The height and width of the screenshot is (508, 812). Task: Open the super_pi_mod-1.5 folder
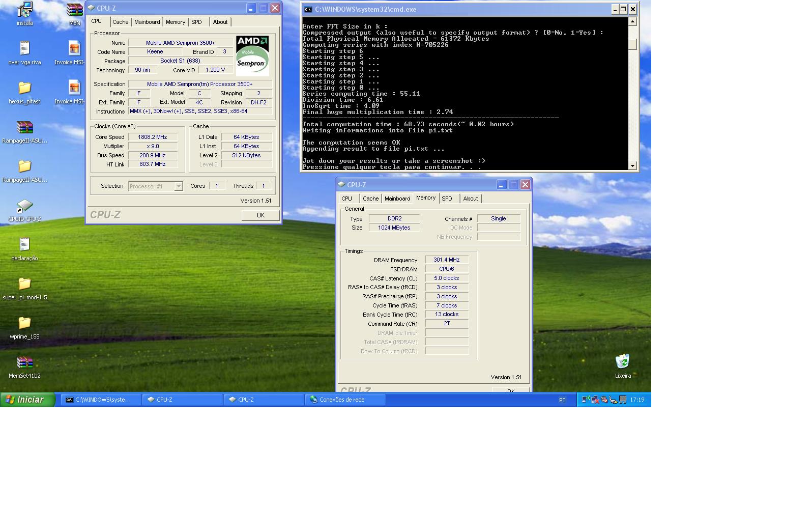pos(24,284)
